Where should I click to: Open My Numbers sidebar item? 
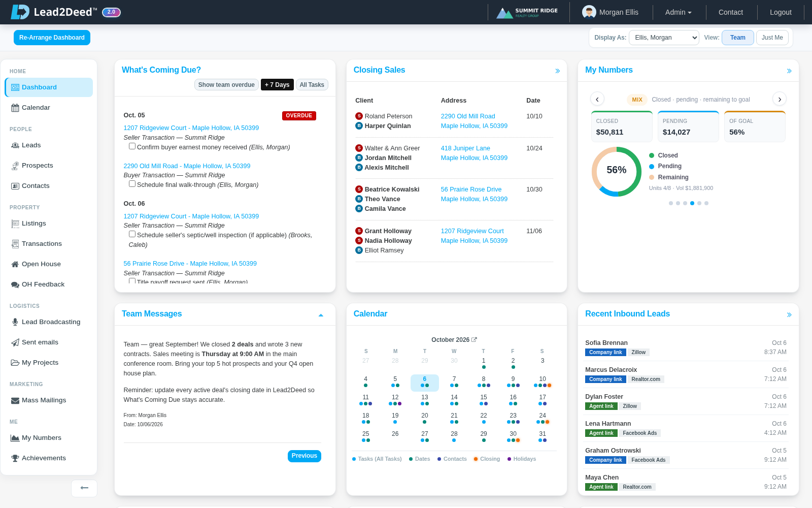point(49,438)
